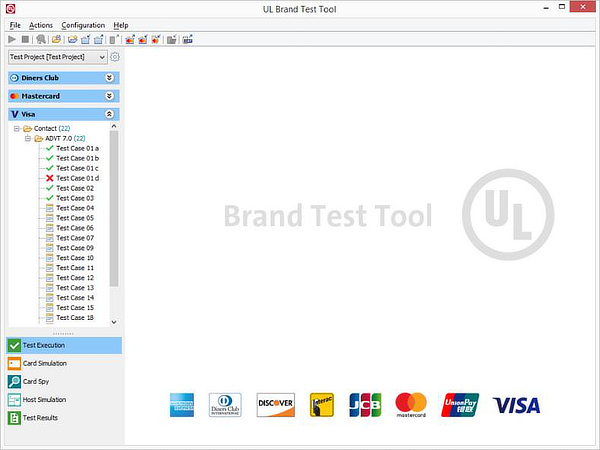Viewport: 600px width, 450px height.
Task: Select Test Case 01 b
Action: 78,158
